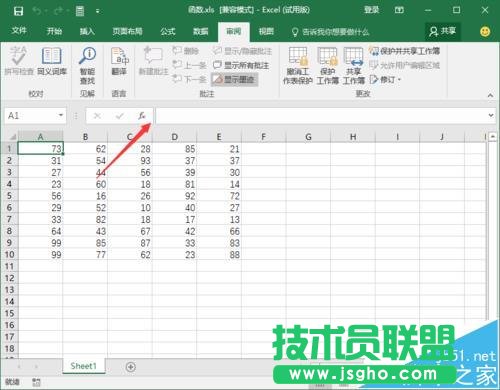This screenshot has height=390, width=500.
Task: Redo the action from the quick access toolbar
Action: click(58, 11)
